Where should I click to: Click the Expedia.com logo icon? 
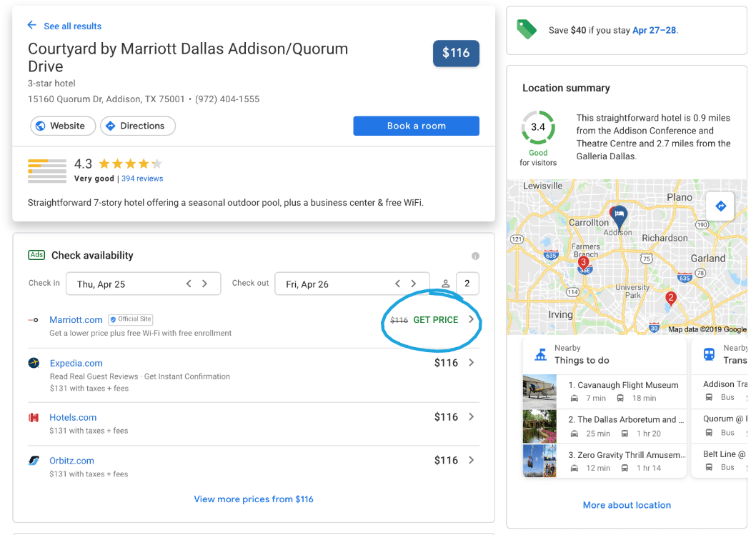click(34, 363)
